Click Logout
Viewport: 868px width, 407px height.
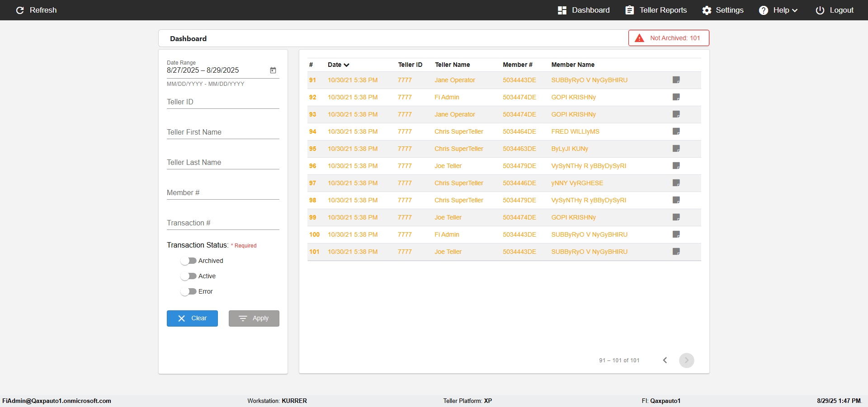(x=835, y=10)
